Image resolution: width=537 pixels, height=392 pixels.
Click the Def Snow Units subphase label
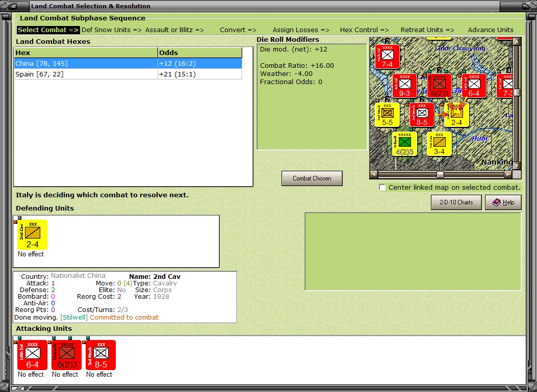[x=112, y=30]
